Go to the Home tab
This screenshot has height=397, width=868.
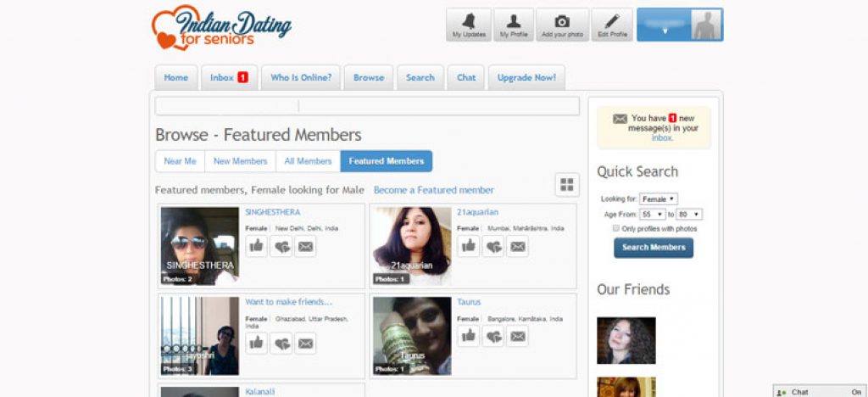176,77
